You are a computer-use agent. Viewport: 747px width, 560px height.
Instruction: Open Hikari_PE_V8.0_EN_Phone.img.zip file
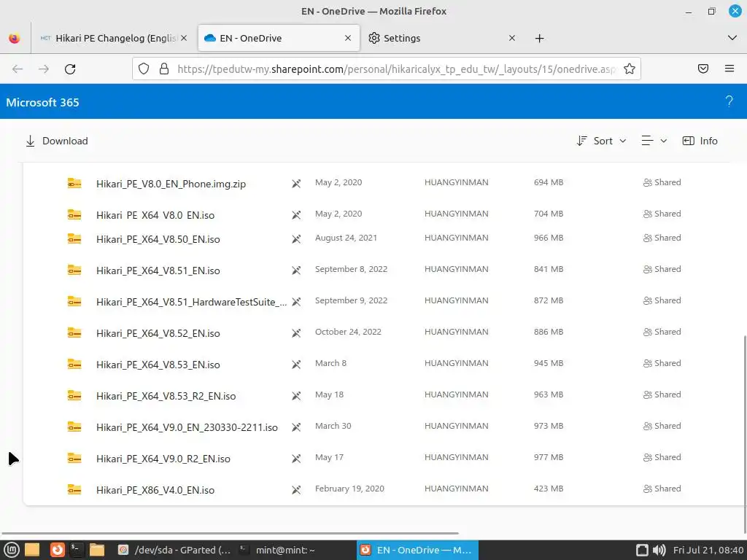171,184
